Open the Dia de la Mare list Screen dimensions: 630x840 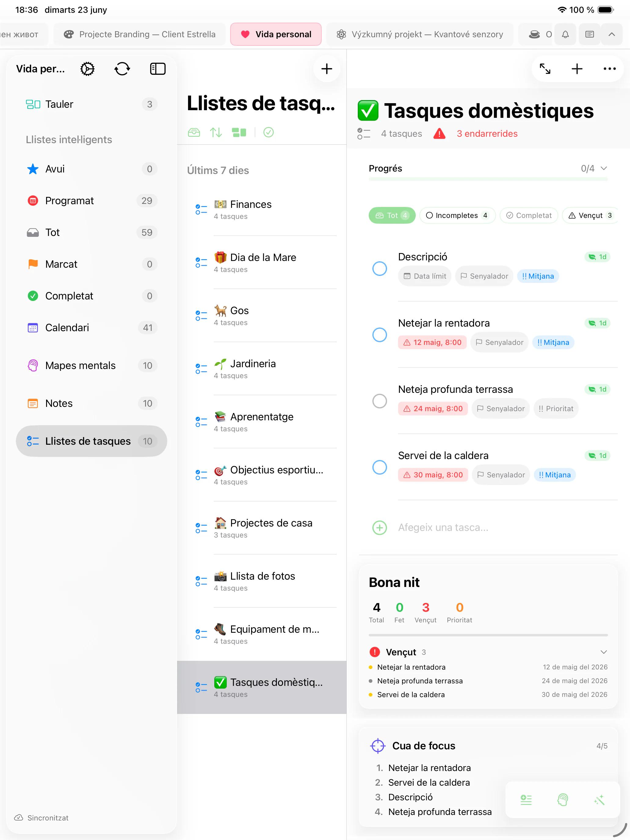(x=262, y=262)
